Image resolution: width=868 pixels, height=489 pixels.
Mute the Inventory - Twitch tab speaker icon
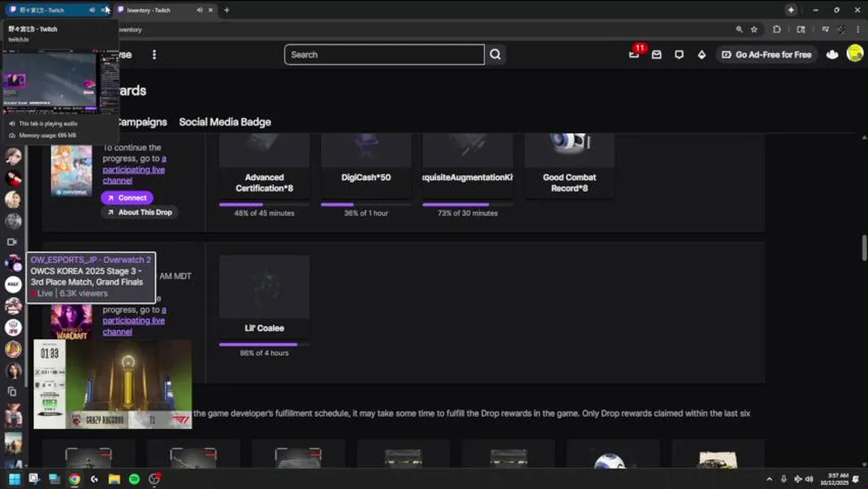[x=199, y=10]
